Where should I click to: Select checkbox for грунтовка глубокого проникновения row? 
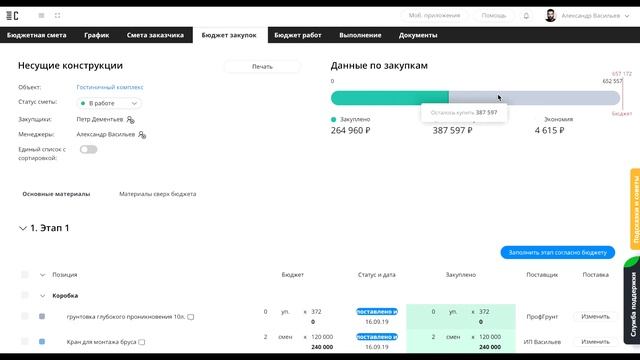point(25,316)
